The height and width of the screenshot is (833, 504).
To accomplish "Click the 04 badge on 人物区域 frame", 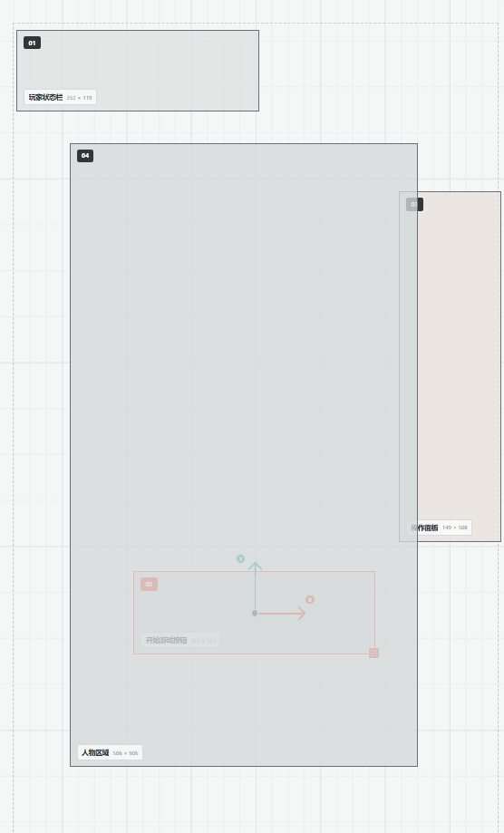I will point(85,156).
